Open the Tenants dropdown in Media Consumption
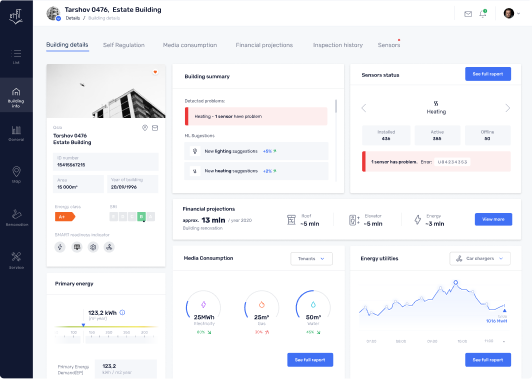The height and width of the screenshot is (379, 532). [311, 259]
